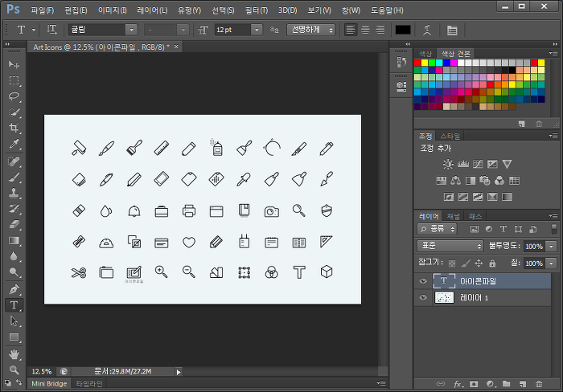Select the Rectangle shape tool

click(x=14, y=337)
